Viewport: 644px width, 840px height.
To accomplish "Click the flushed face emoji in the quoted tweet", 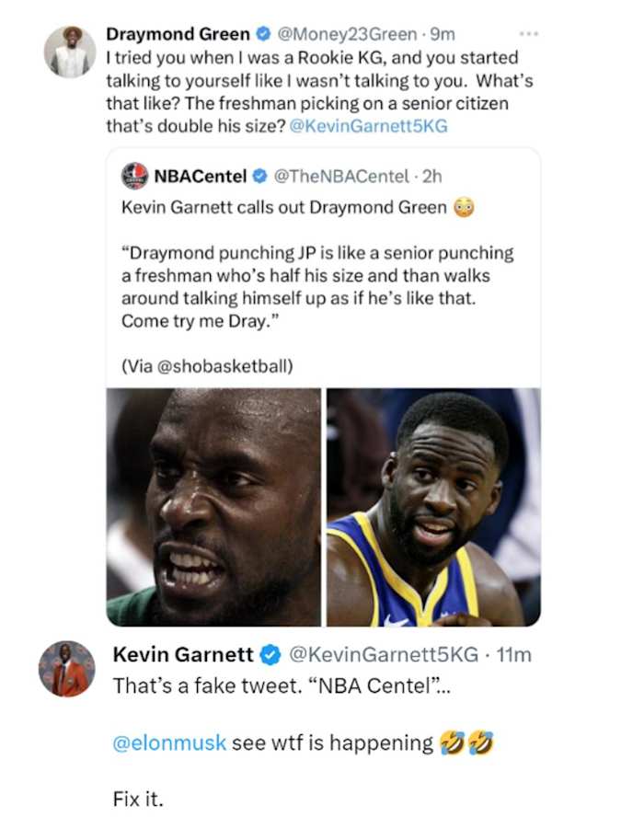I will coord(464,208).
